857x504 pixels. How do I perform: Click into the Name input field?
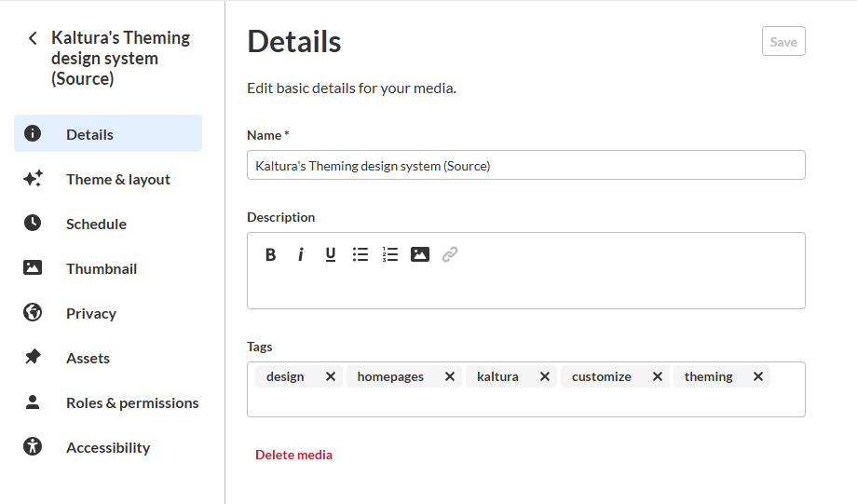tap(525, 165)
